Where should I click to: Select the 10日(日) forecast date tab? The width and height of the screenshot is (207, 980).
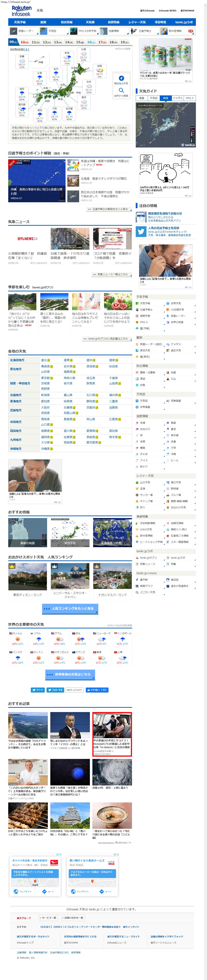[x=24, y=42]
